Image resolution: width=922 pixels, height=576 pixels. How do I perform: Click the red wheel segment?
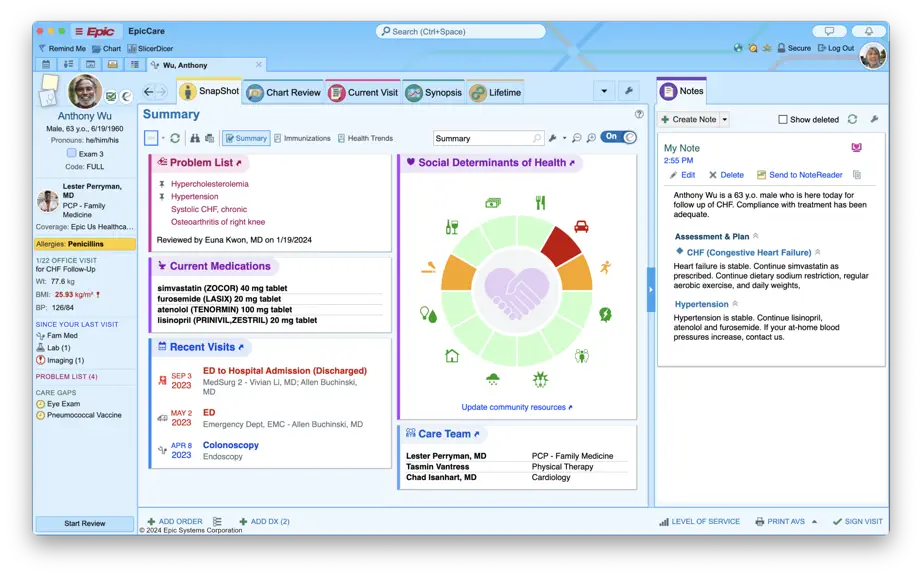(560, 247)
